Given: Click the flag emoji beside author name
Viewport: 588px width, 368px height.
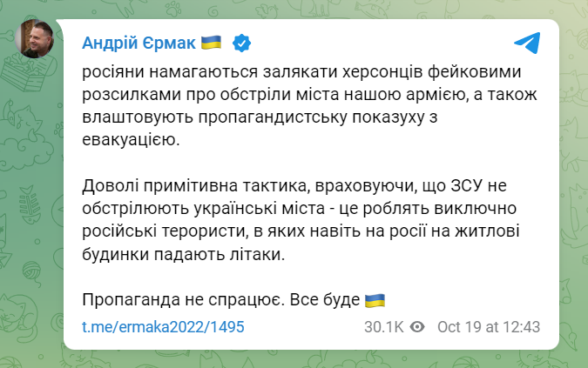Looking at the screenshot, I should [212, 42].
